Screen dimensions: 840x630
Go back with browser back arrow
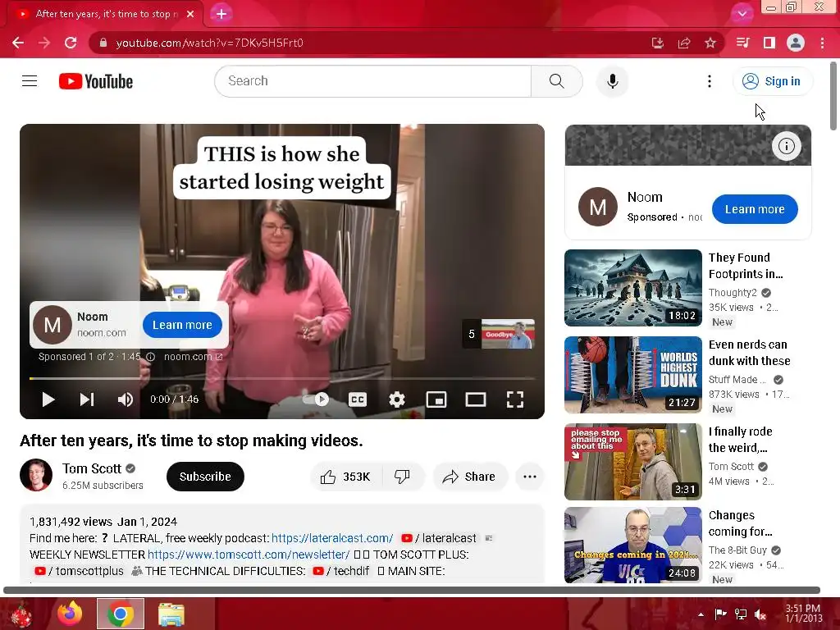pos(18,43)
